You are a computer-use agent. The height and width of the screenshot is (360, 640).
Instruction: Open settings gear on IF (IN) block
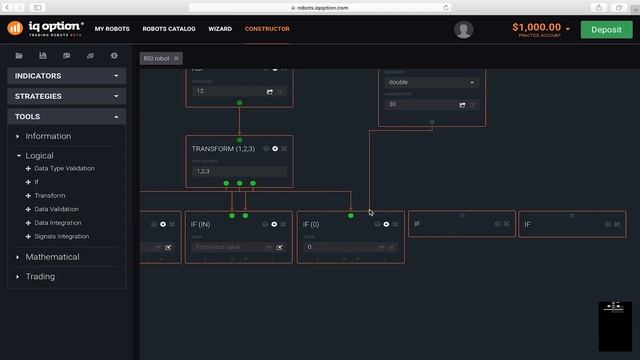tap(274, 224)
